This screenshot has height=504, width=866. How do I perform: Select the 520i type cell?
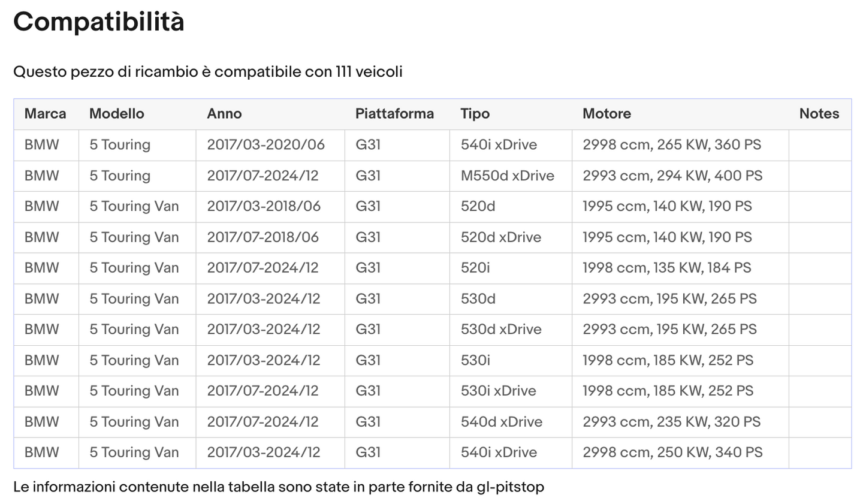(475, 268)
